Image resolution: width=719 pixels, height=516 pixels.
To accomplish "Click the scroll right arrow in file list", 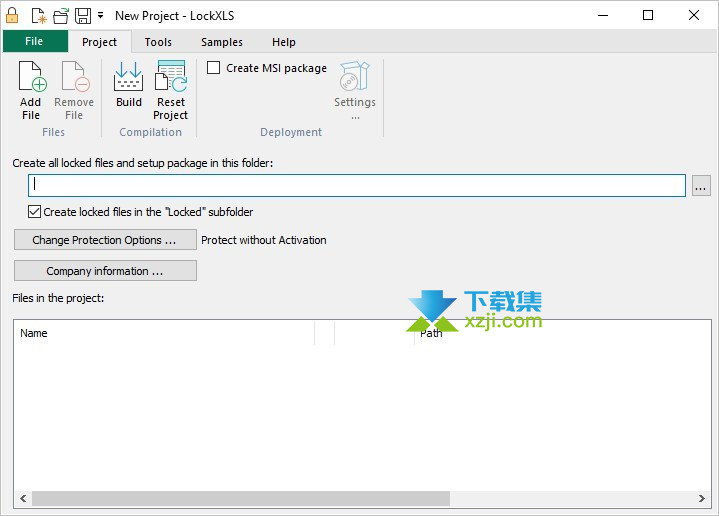I will 702,499.
